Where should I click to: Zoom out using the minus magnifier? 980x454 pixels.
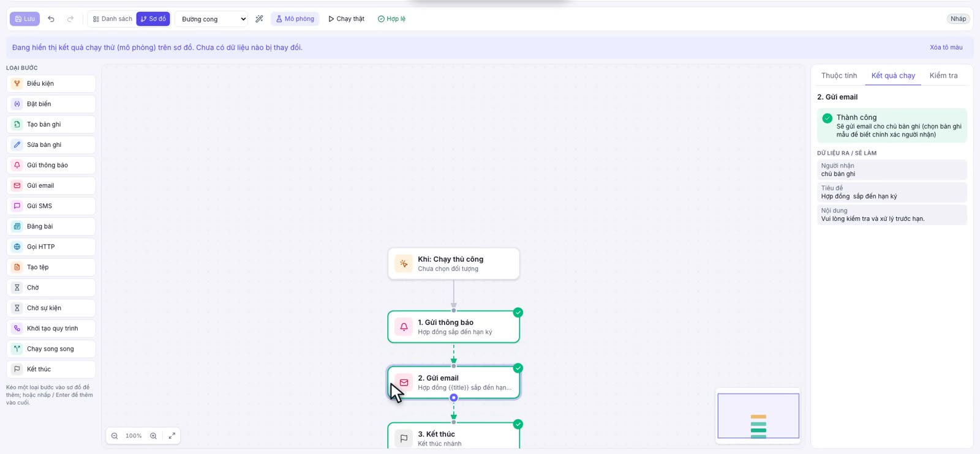tap(115, 436)
